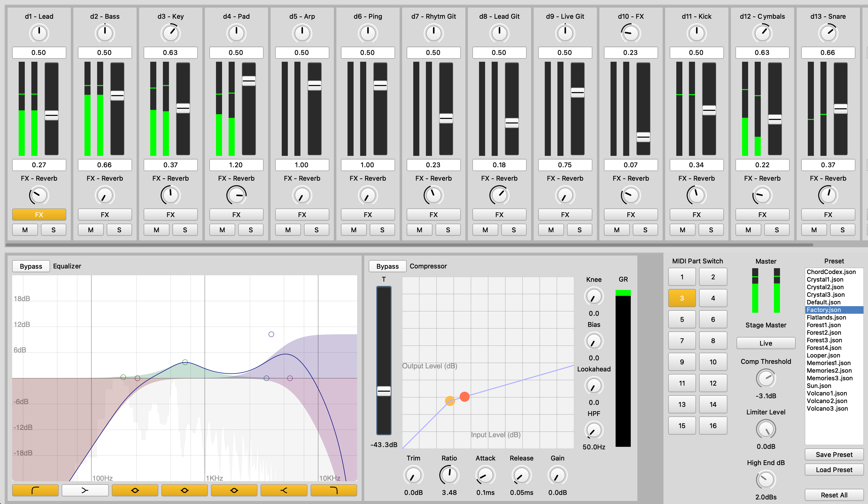Mute the d1 - Lead channel

[25, 230]
